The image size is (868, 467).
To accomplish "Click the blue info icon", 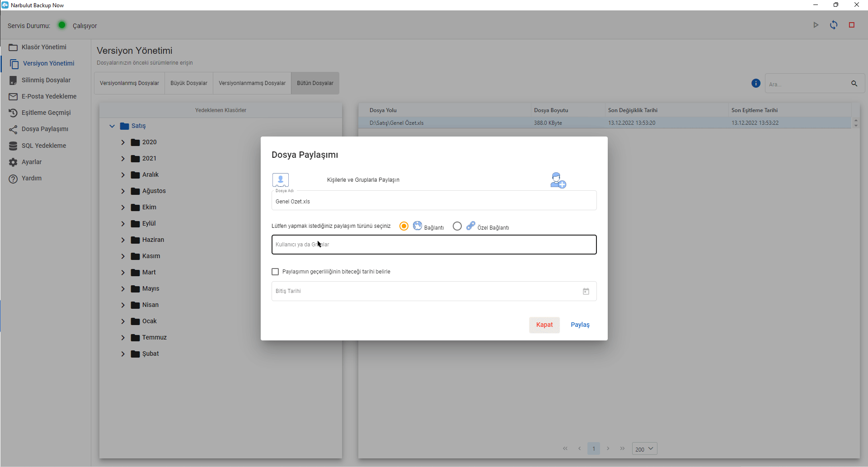I will [755, 83].
